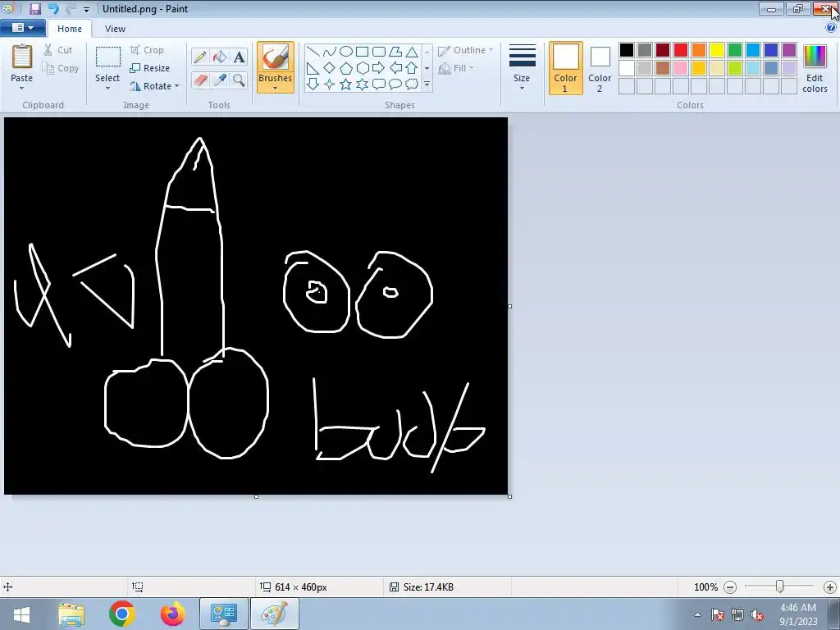The height and width of the screenshot is (630, 840).
Task: Open the Windows Start button
Action: pyautogui.click(x=22, y=614)
